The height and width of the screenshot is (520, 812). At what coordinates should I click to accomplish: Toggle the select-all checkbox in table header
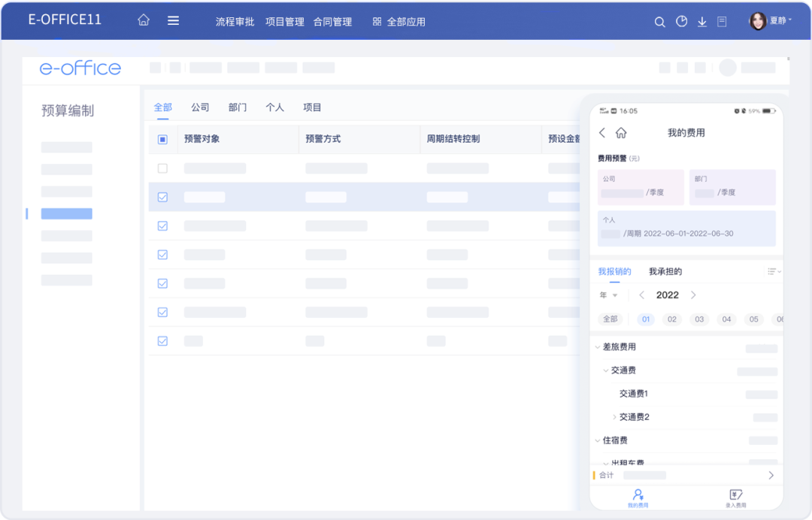pyautogui.click(x=162, y=139)
